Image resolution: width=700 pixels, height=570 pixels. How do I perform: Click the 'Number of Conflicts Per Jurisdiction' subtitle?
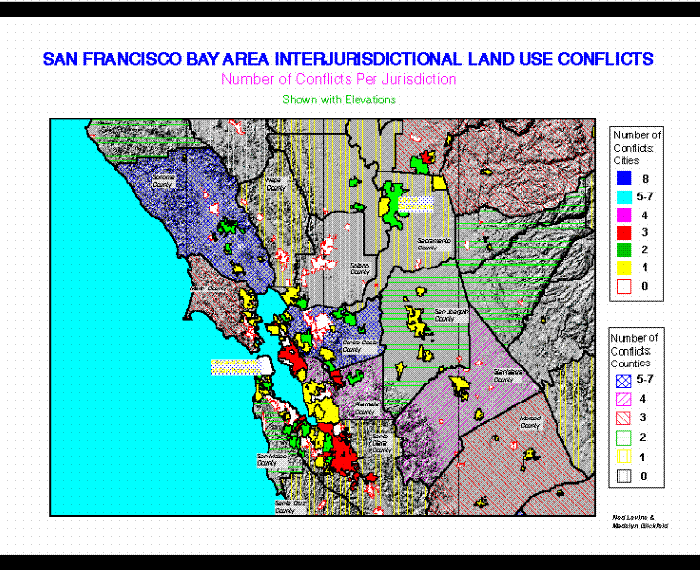pos(338,79)
